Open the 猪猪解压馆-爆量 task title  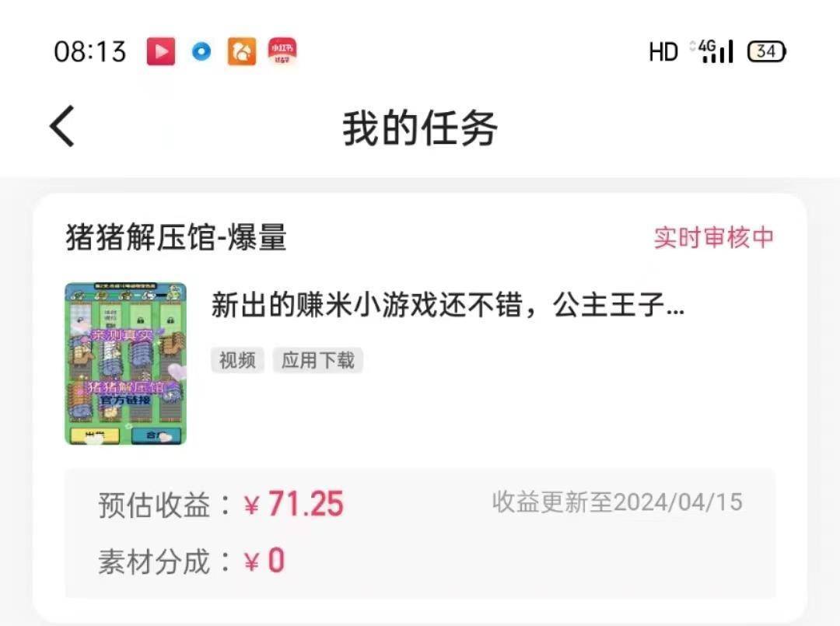click(177, 237)
